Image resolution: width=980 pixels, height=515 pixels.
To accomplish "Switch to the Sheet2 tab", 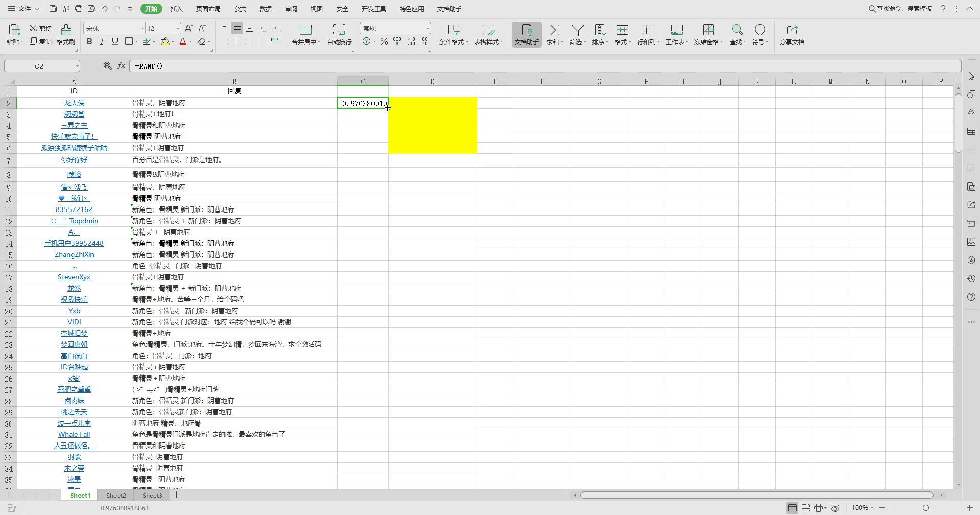I will tap(116, 495).
